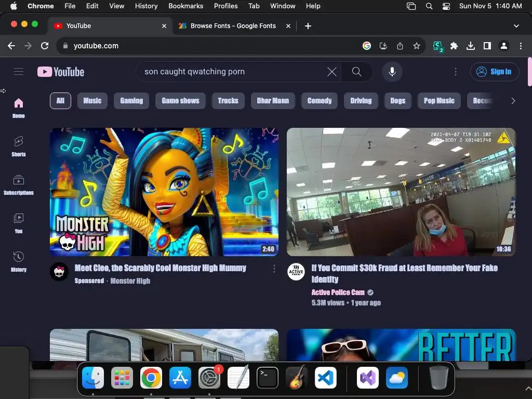Open the Extensions puzzle icon
This screenshot has height=399, width=532.
point(454,46)
